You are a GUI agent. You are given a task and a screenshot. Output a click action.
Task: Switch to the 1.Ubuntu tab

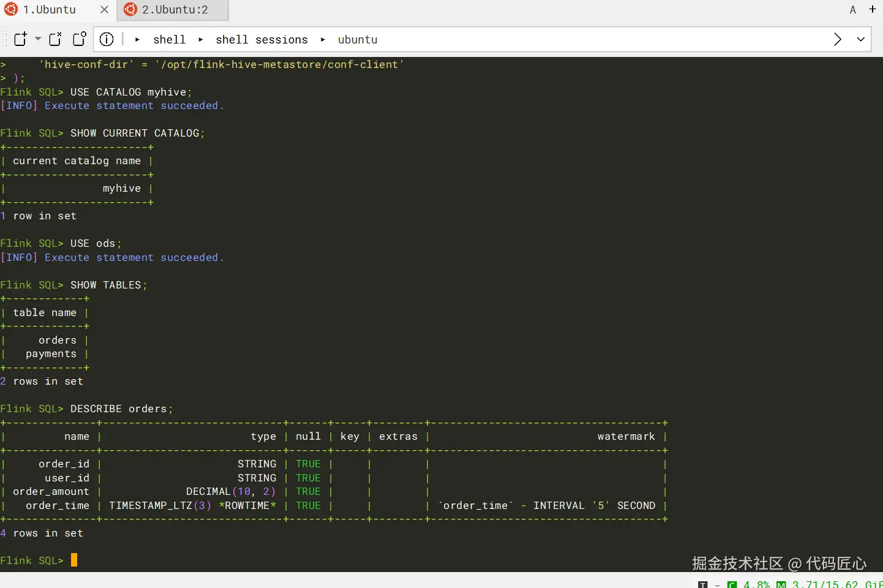pos(49,10)
